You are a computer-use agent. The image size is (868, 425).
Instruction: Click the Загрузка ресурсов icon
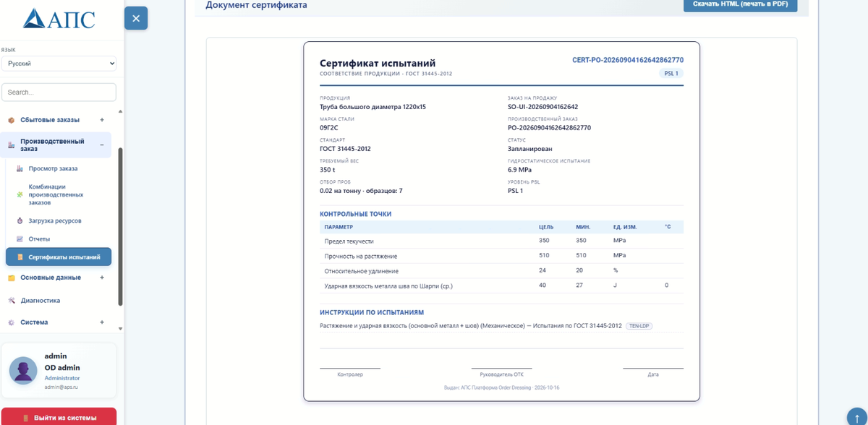tap(20, 220)
